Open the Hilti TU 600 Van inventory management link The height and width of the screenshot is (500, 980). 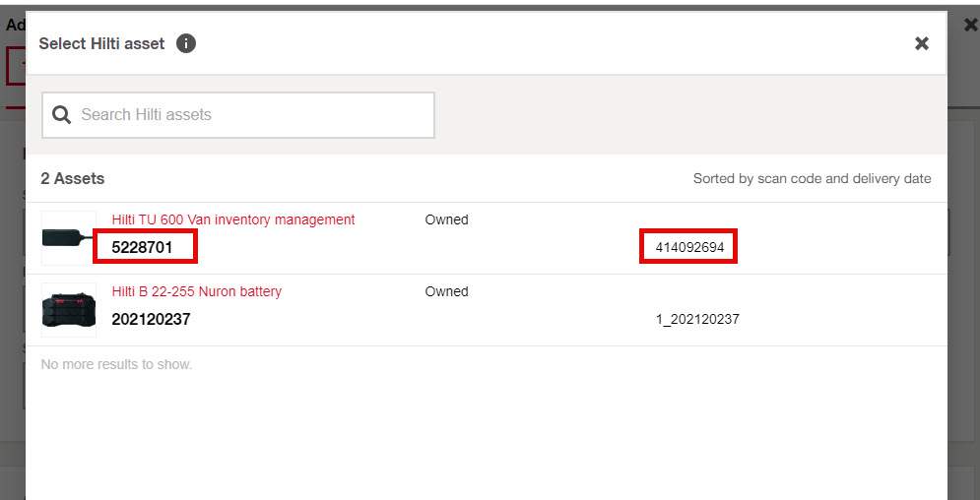tap(233, 219)
